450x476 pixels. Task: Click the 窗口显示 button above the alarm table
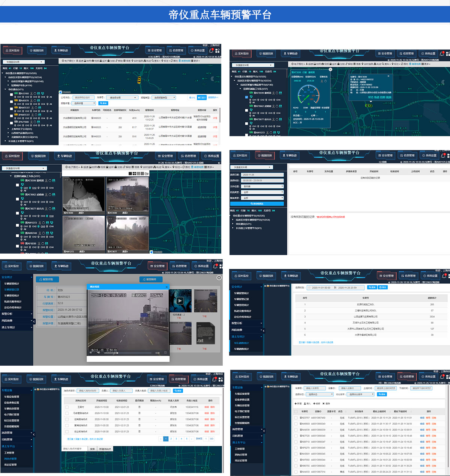coord(201,98)
